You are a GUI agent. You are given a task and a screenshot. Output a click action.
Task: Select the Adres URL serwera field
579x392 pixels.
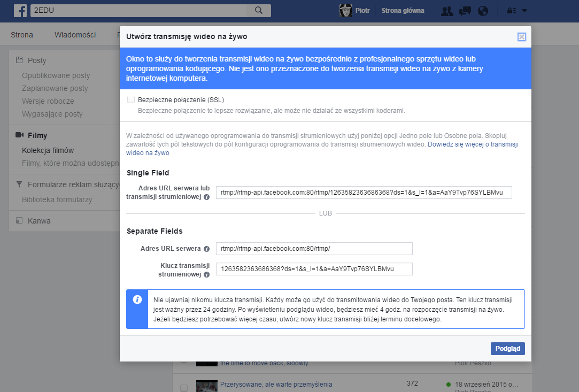314,249
